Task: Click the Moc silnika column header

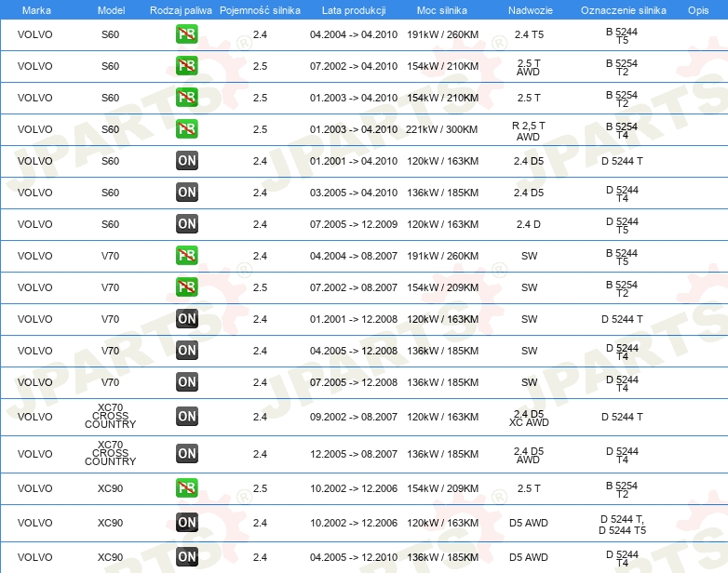Action: click(442, 10)
